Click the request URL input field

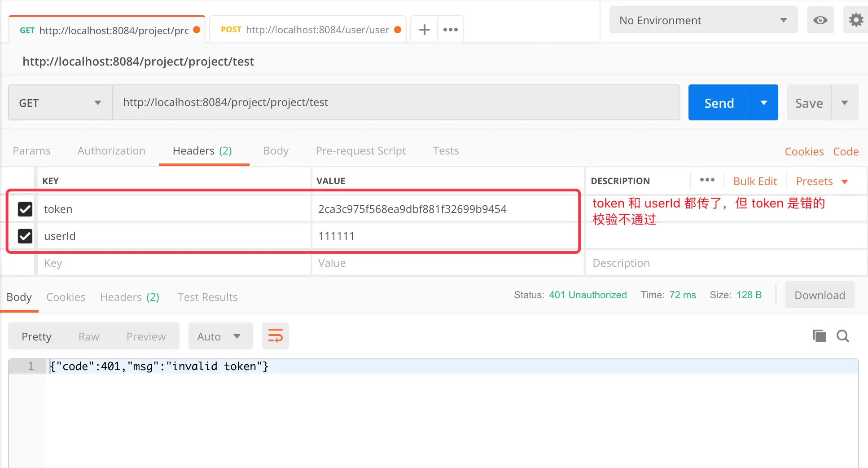(x=395, y=103)
